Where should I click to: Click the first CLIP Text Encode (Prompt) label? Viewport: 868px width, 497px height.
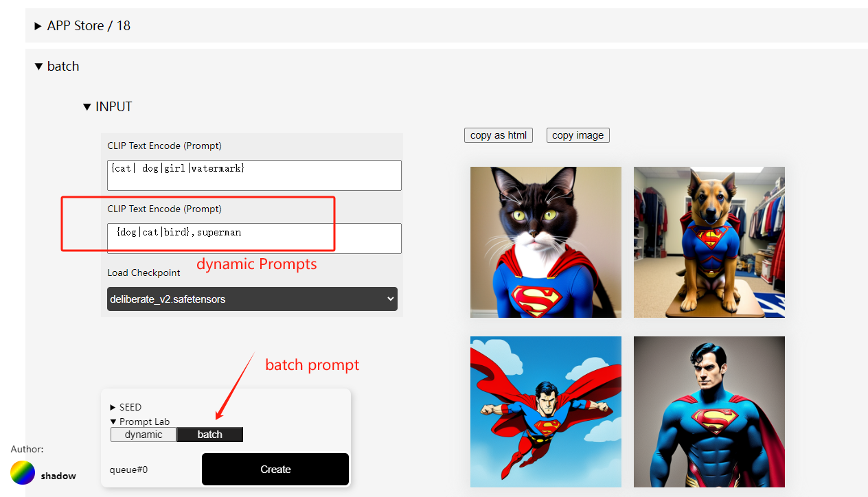tap(164, 146)
